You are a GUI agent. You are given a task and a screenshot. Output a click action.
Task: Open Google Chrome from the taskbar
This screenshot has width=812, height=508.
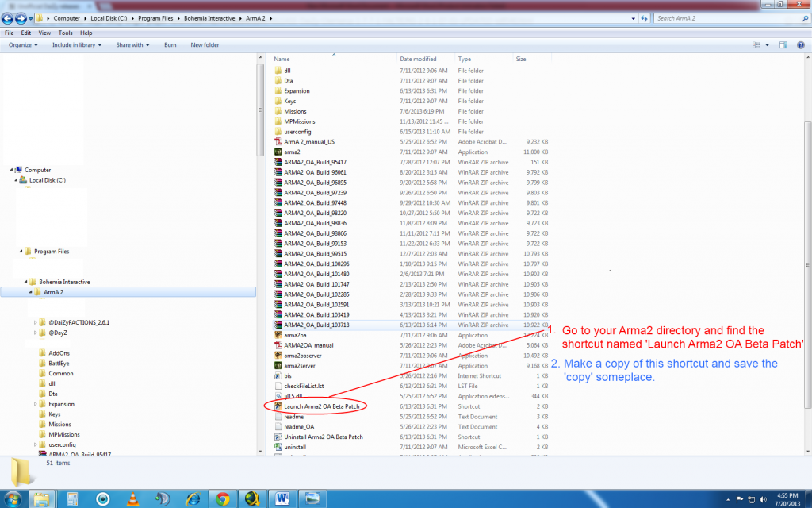pos(221,500)
